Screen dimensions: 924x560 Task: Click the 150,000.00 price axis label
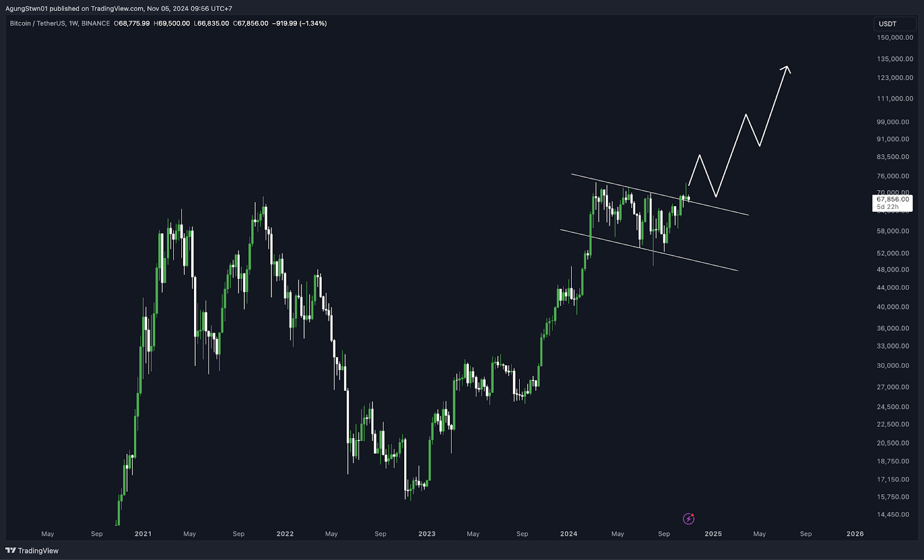[895, 38]
